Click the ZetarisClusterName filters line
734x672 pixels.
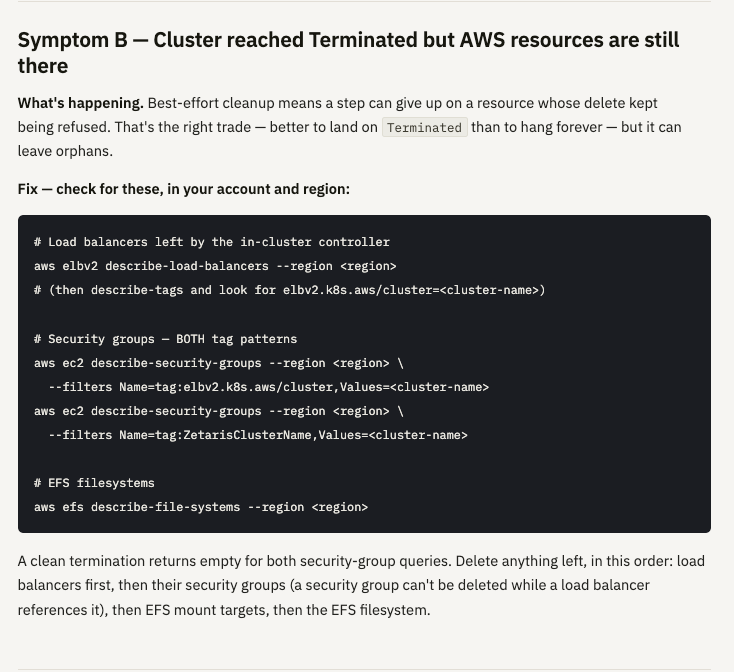click(258, 435)
